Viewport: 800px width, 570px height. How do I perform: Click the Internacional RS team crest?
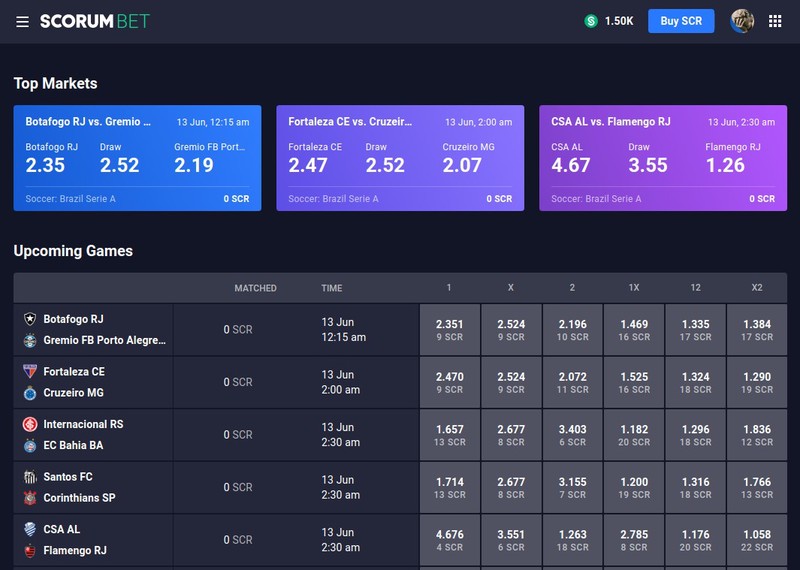(30, 424)
